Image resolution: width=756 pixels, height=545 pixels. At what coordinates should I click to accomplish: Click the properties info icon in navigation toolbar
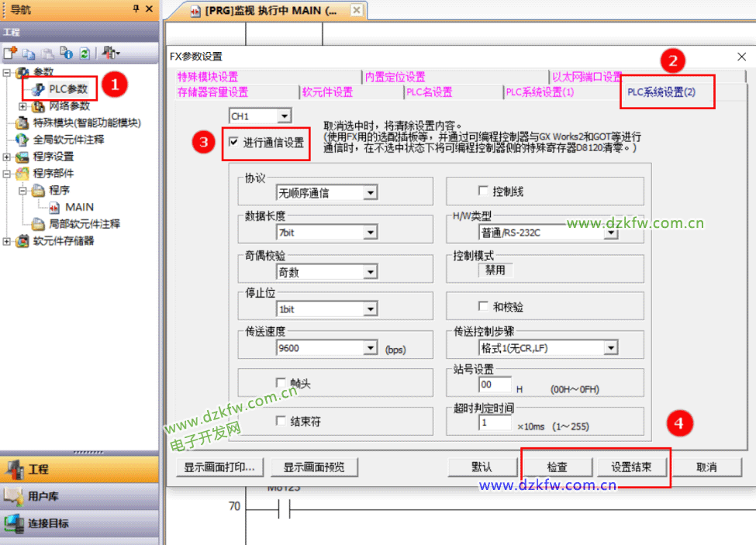66,53
